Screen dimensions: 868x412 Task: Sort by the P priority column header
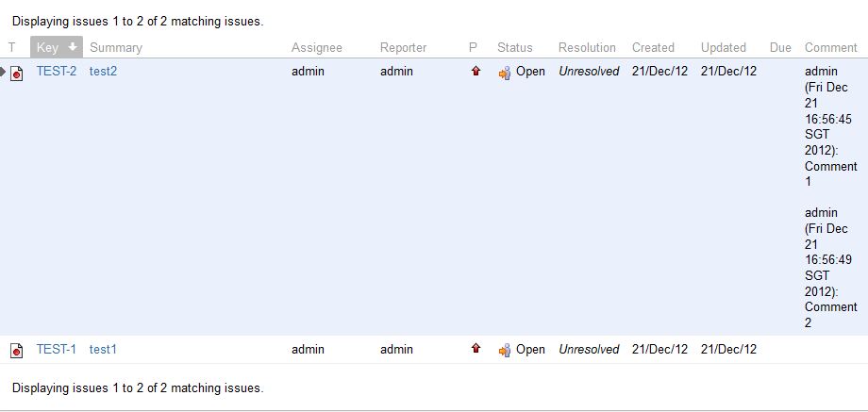pyautogui.click(x=473, y=47)
